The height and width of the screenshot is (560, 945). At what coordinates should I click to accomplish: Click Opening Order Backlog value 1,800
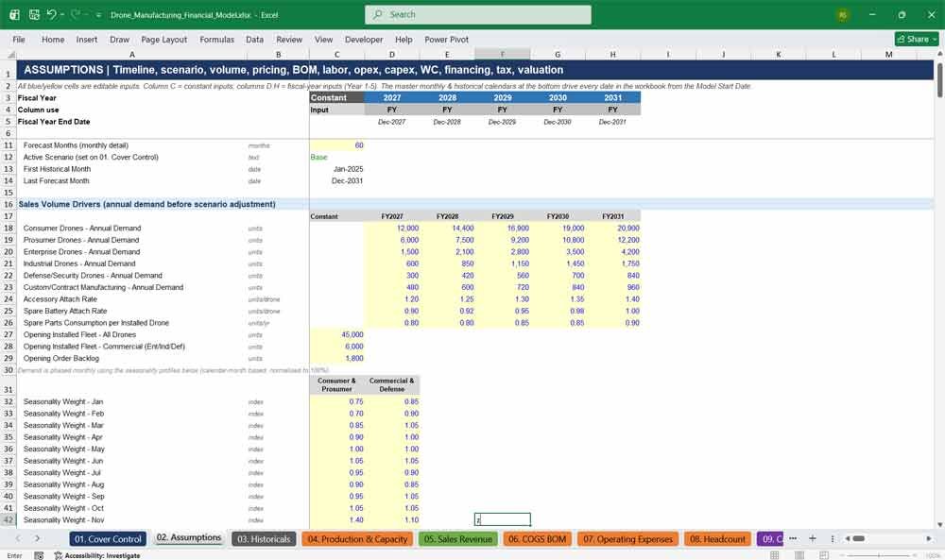tap(337, 358)
